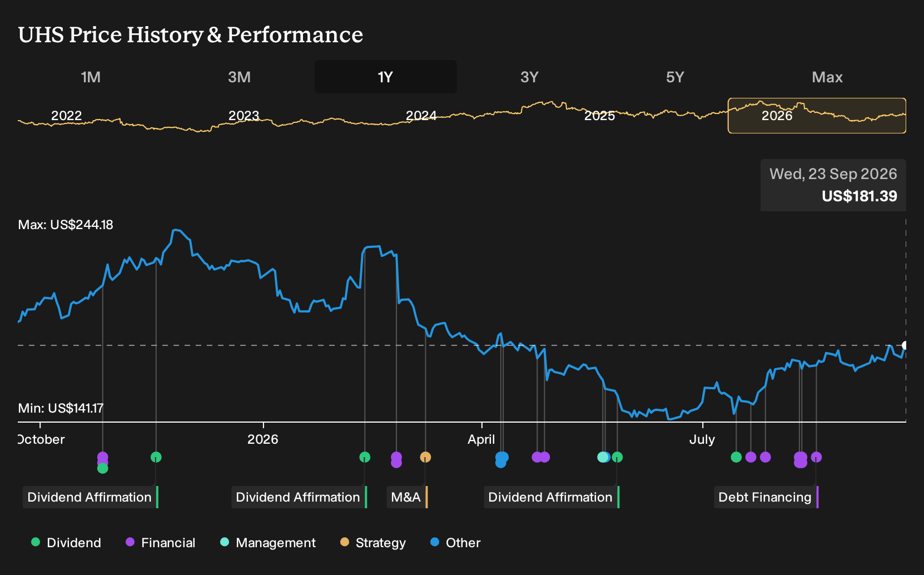Screen dimensions: 924x575
Task: Click the purple dot above Debt Financing label
Action: [816, 457]
